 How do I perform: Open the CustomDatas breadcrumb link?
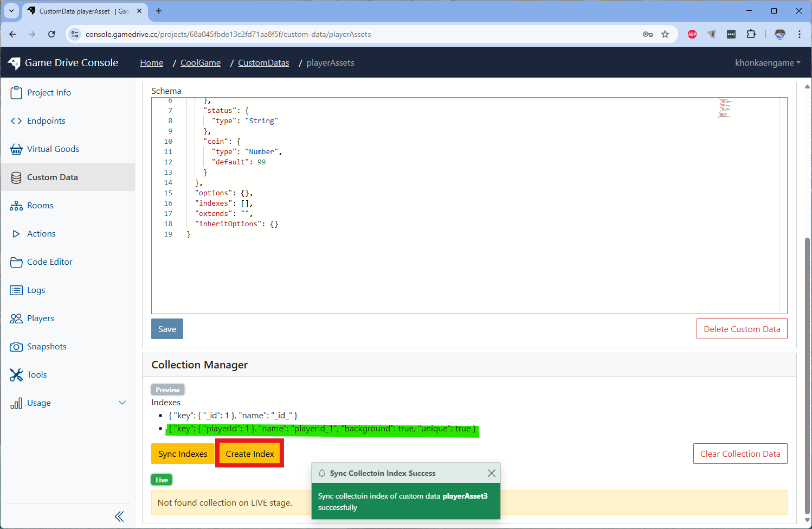263,62
